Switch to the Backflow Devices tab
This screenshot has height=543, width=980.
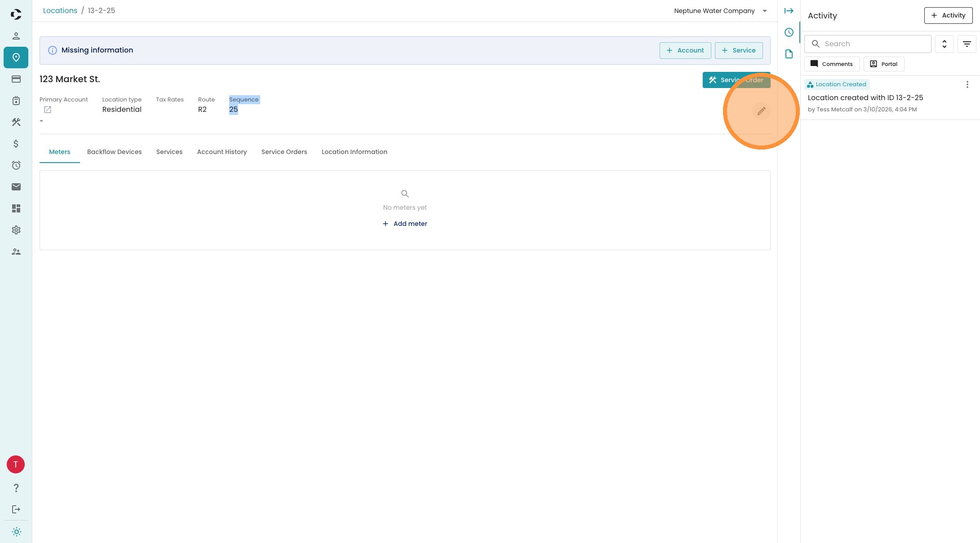coord(114,152)
